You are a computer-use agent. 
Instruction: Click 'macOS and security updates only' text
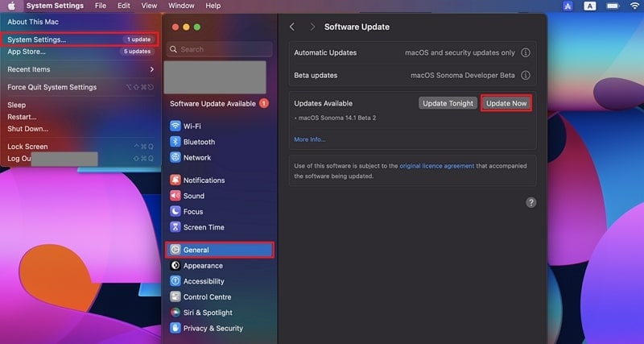tap(460, 52)
